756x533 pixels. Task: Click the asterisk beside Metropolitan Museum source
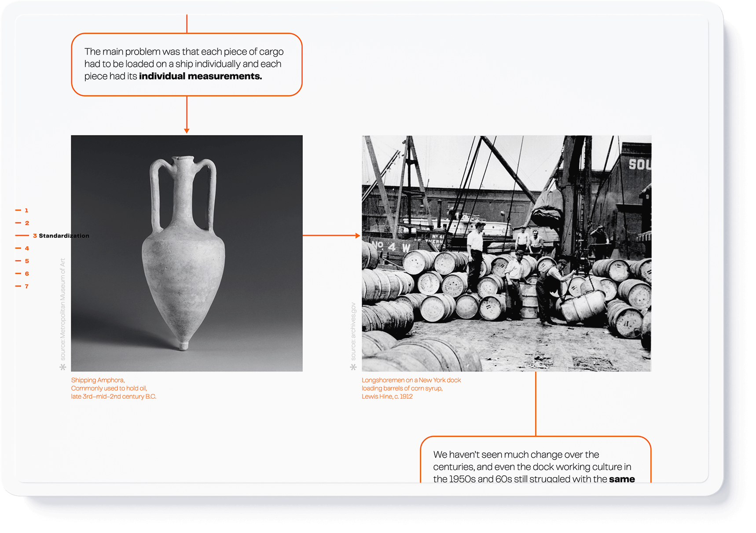[x=63, y=367]
